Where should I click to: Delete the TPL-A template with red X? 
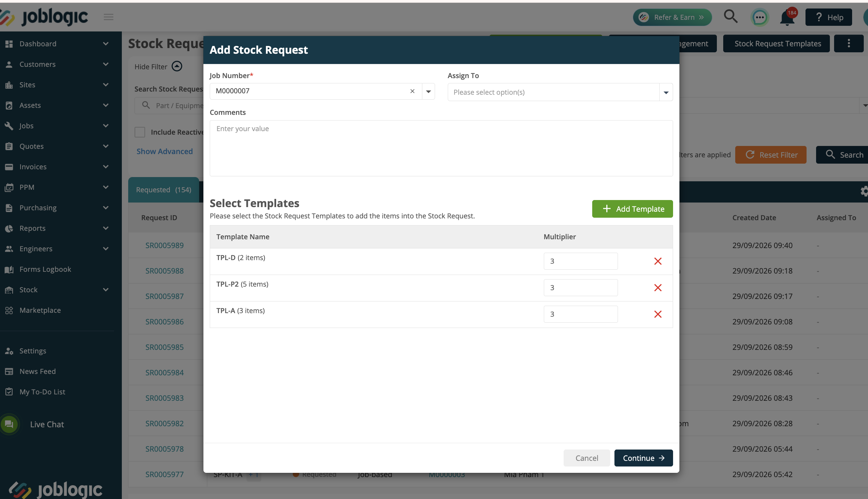(658, 314)
